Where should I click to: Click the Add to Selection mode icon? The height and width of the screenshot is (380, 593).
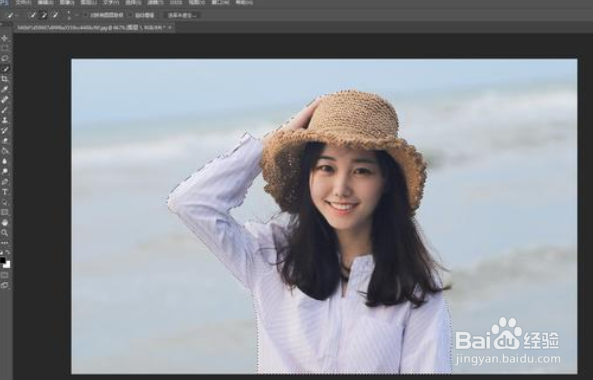click(44, 15)
